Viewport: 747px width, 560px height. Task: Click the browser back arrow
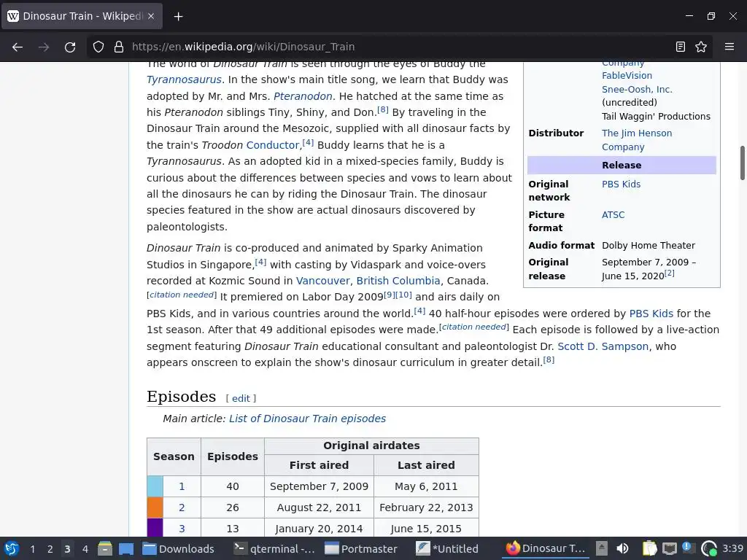click(x=18, y=47)
